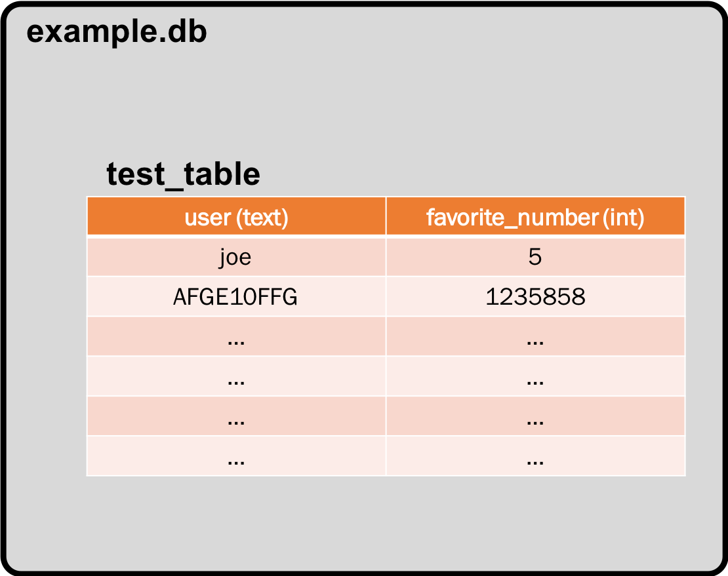The image size is (728, 576).
Task: Click second ellipsis cell in favorite_number column
Action: click(x=535, y=379)
